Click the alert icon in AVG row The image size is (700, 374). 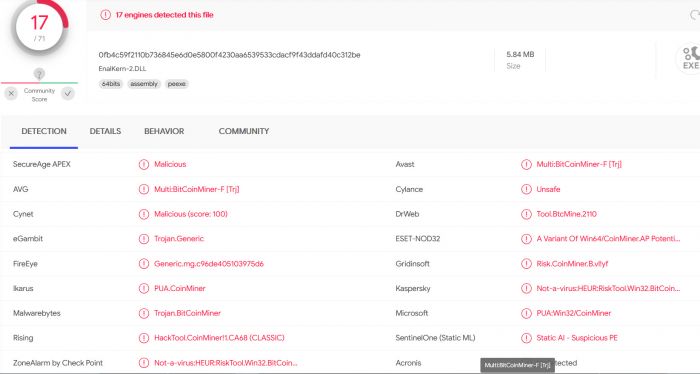click(144, 189)
